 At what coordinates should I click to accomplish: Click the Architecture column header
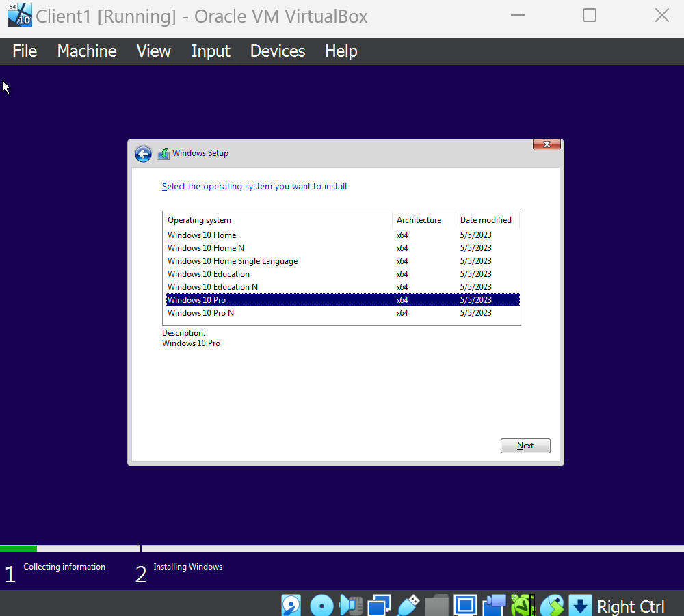point(423,220)
